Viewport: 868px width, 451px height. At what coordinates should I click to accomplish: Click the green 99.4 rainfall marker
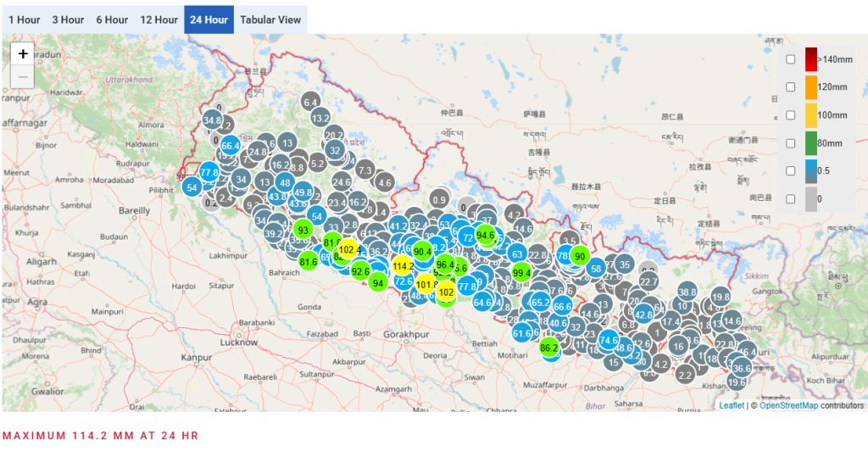(x=521, y=273)
